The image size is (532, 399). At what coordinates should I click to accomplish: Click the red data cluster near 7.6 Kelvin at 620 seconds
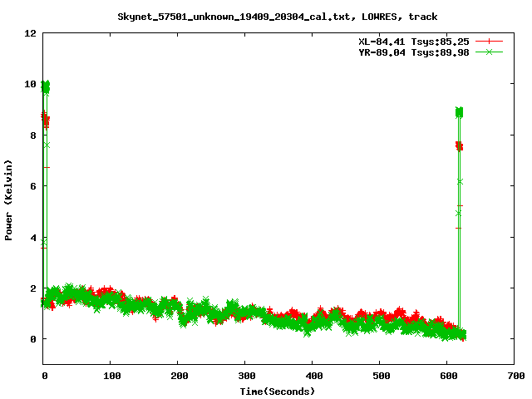459,146
